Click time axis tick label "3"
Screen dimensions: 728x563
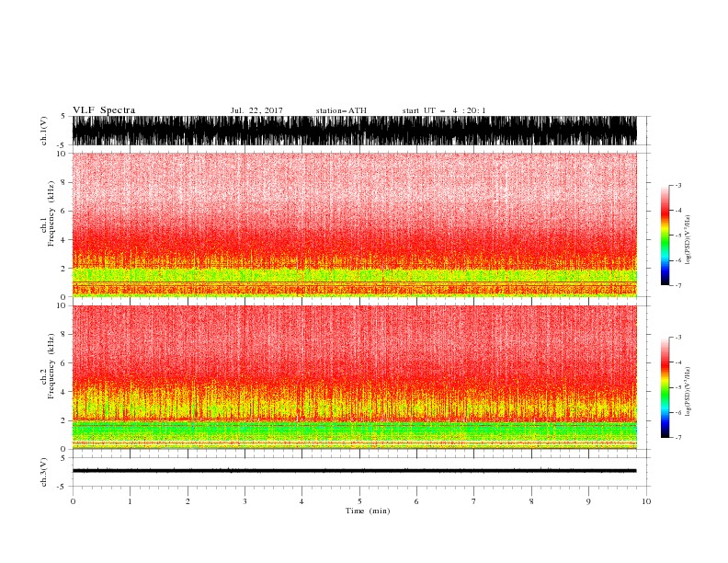(245, 501)
